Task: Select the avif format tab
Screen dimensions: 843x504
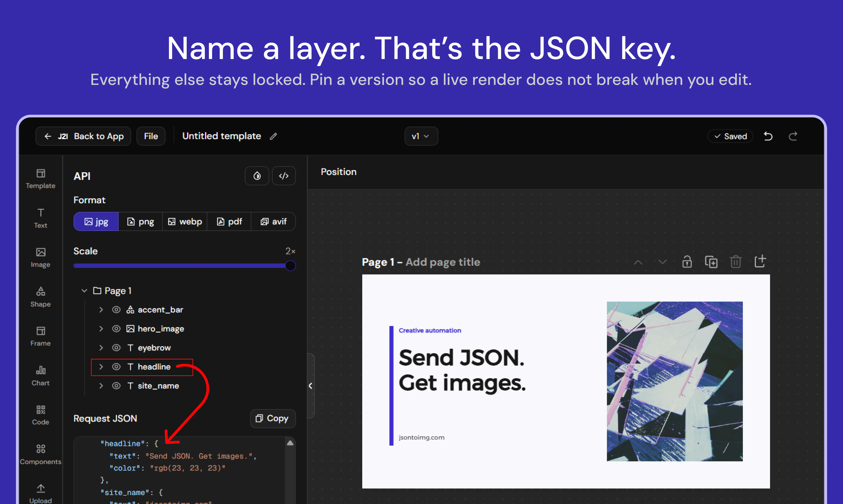Action: tap(273, 222)
